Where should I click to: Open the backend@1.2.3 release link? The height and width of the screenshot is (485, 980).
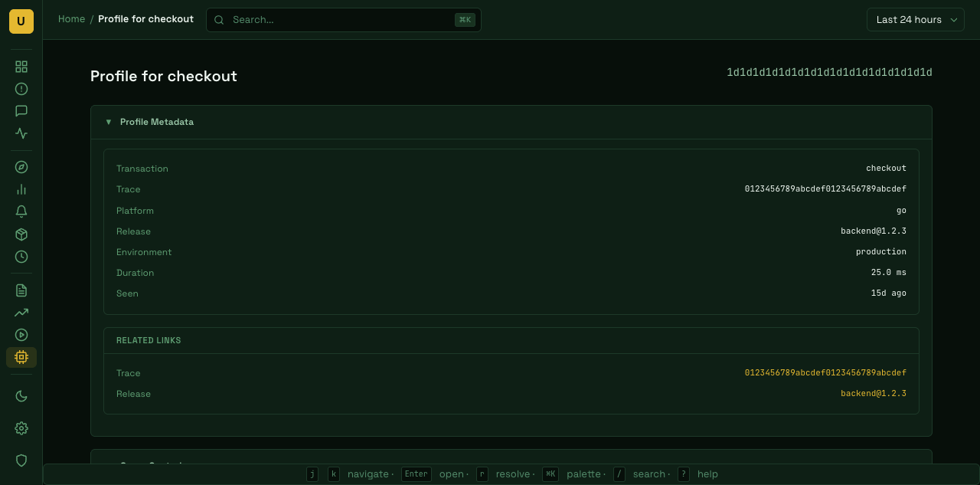(873, 394)
